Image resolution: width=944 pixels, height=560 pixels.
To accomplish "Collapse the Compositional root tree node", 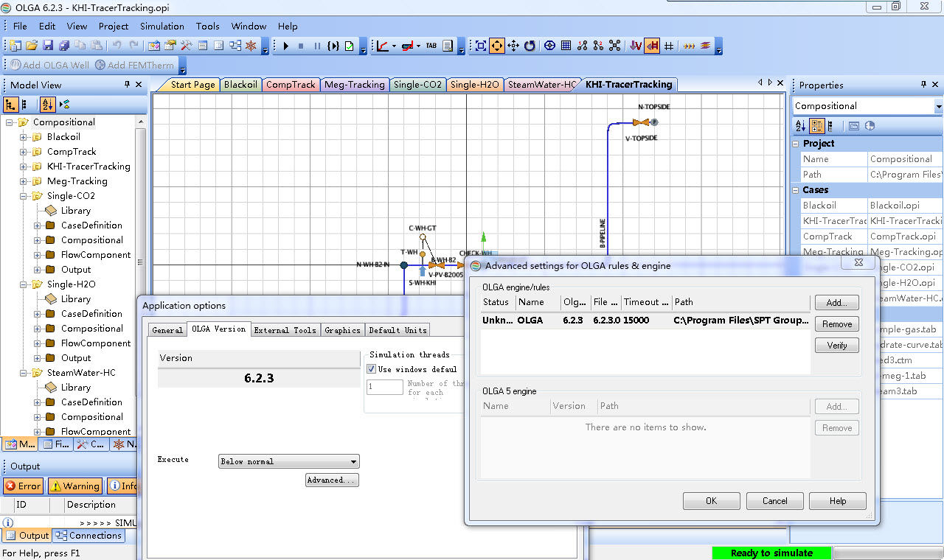I will (x=10, y=122).
